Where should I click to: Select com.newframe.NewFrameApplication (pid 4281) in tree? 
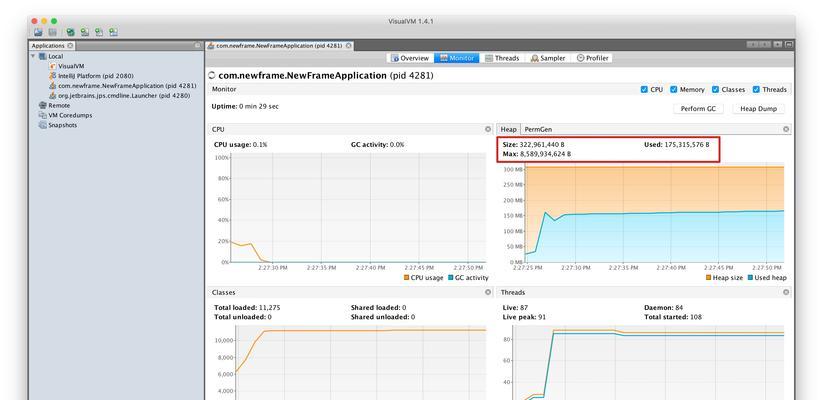coord(127,86)
